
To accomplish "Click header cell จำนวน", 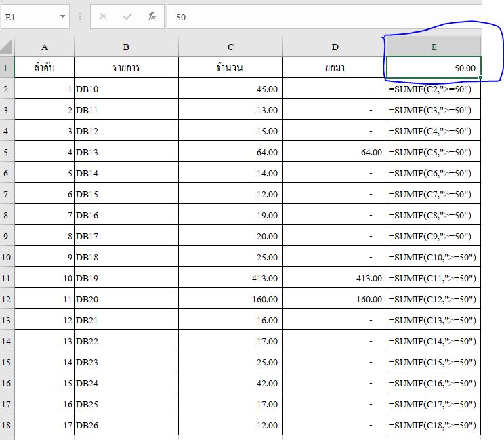I will (x=230, y=68).
